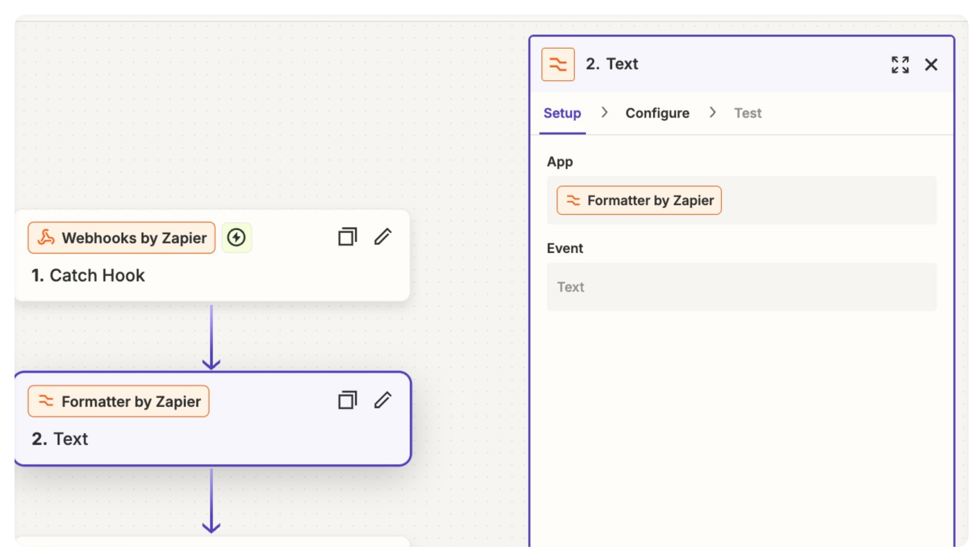
Task: Duplicate the Catch Hook step
Action: tap(347, 237)
